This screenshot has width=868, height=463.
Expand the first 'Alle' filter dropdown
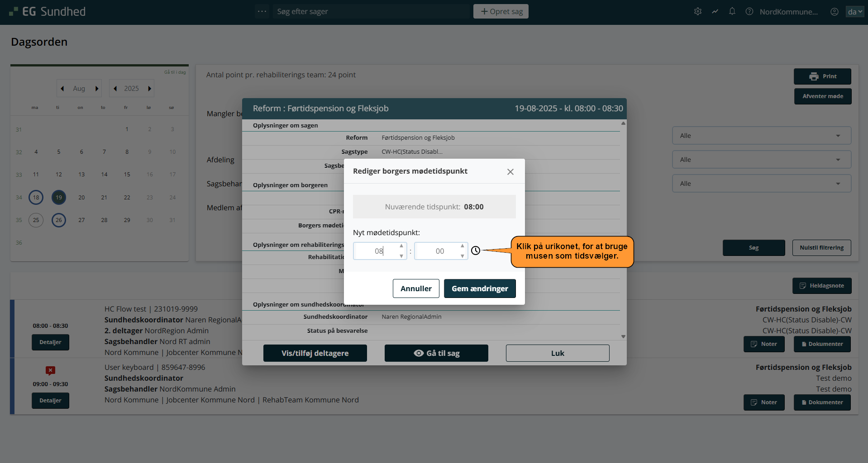[761, 136]
